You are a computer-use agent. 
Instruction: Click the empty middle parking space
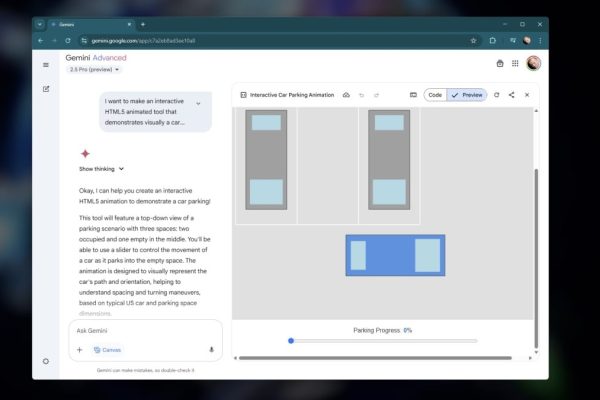[328, 165]
